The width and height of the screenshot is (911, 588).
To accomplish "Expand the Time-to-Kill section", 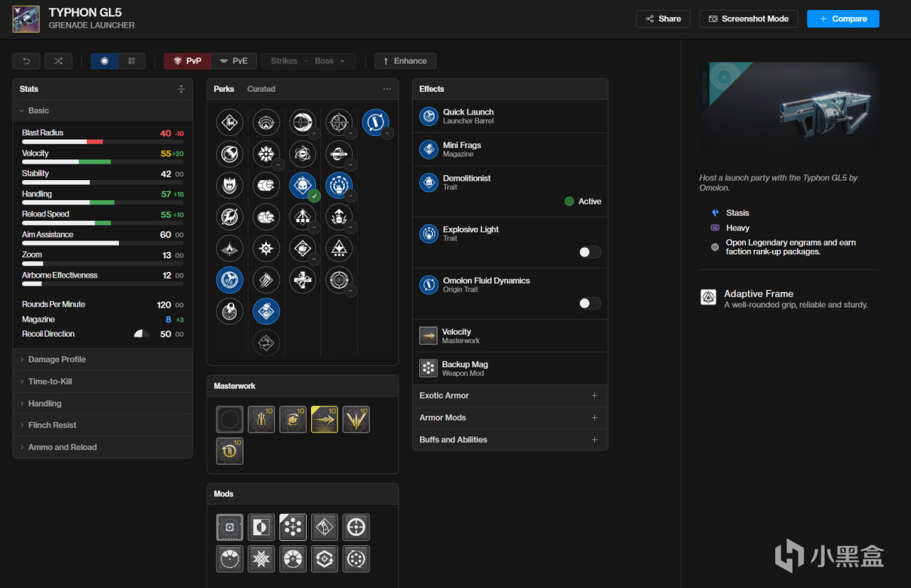I will (102, 382).
